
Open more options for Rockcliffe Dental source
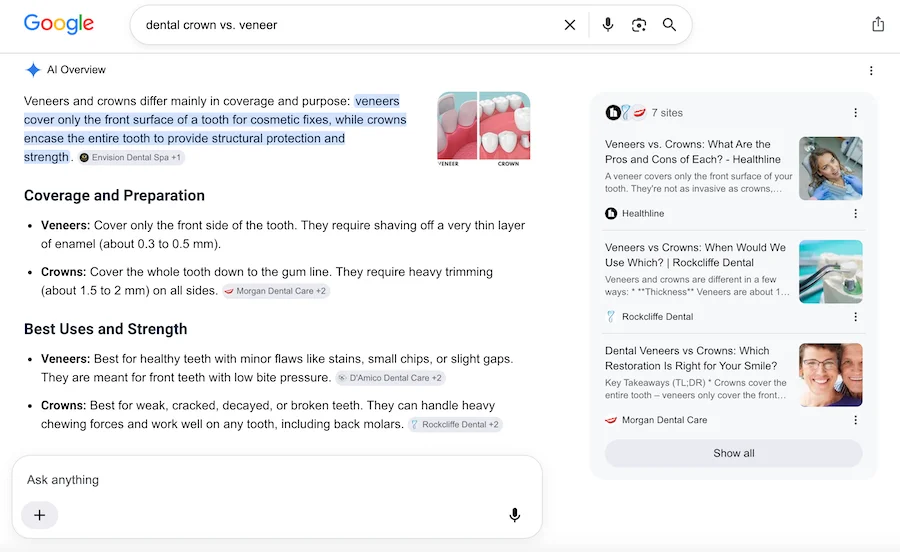coord(855,317)
